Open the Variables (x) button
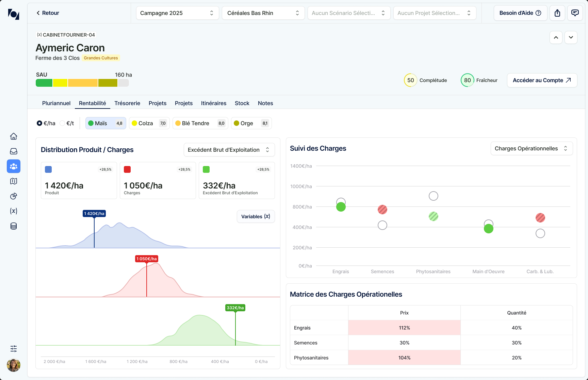588x380 pixels. tap(256, 216)
